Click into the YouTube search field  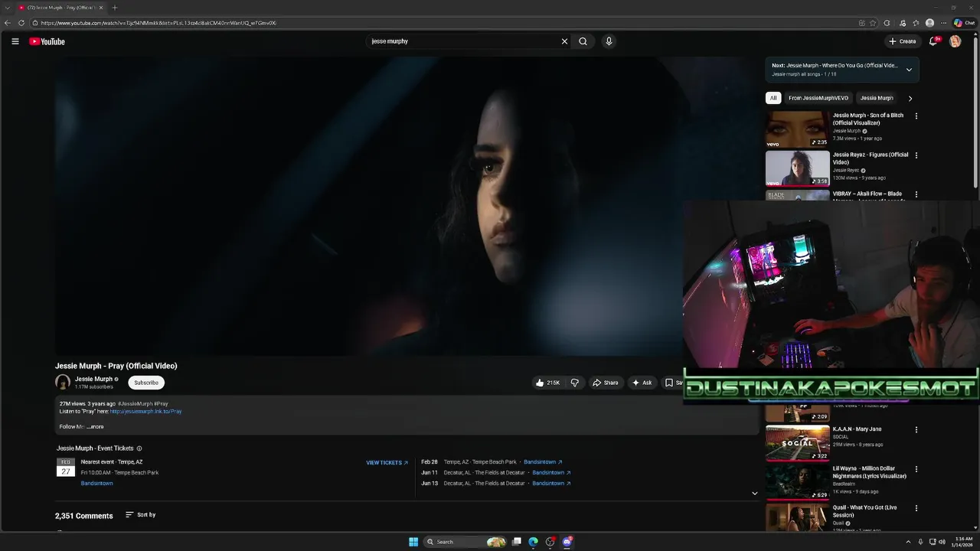pos(463,41)
